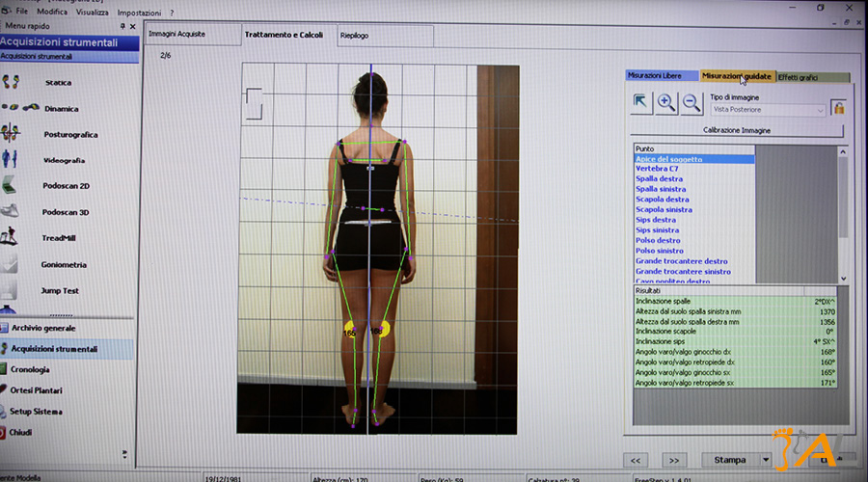Open the Goniometria icon
The height and width of the screenshot is (482, 868).
pyautogui.click(x=9, y=263)
